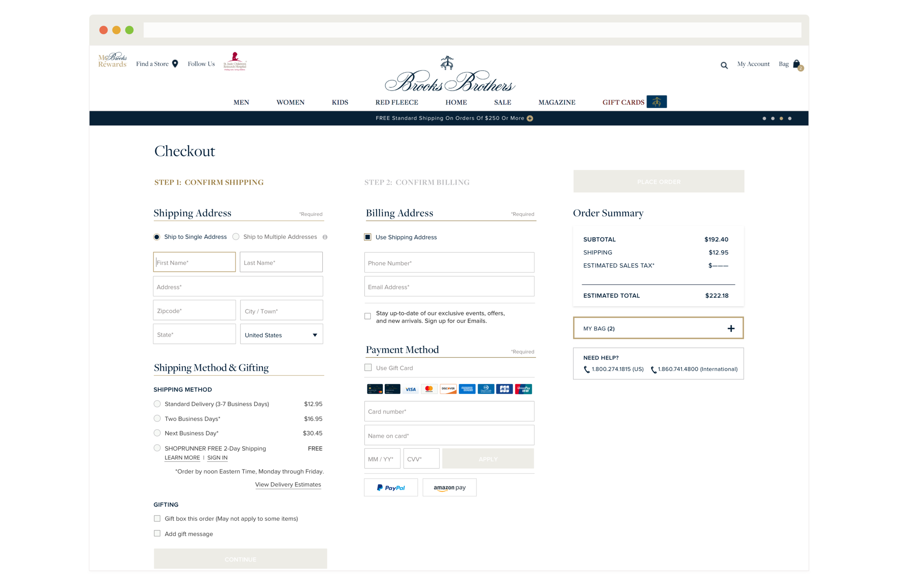Click Follow Us link
The height and width of the screenshot is (588, 898).
click(x=201, y=64)
